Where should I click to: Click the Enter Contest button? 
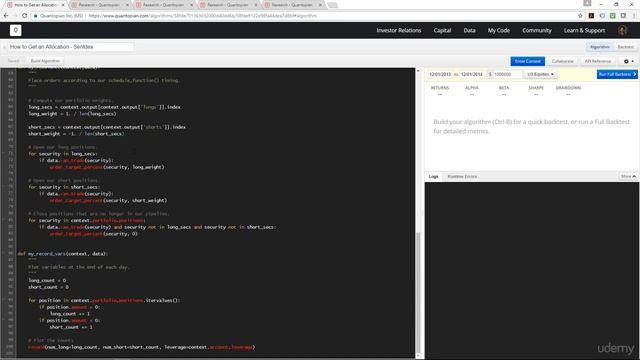click(x=527, y=61)
